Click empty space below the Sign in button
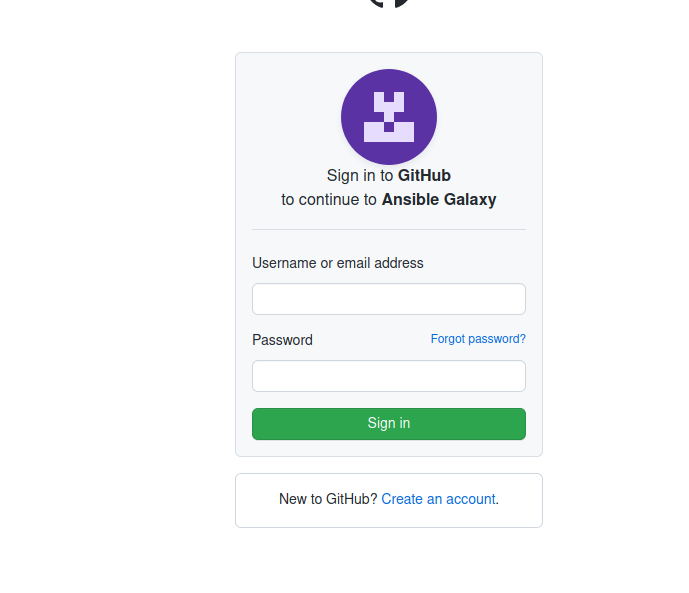 tap(389, 448)
